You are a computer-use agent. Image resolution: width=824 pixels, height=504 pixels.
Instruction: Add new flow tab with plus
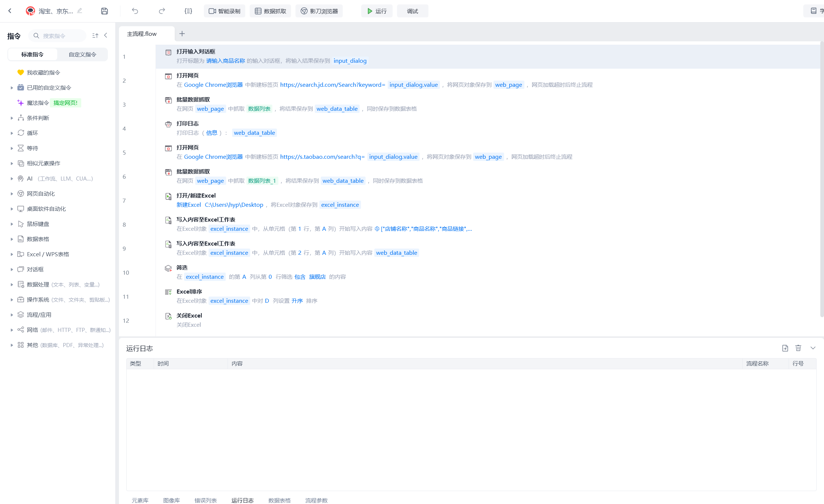182,34
